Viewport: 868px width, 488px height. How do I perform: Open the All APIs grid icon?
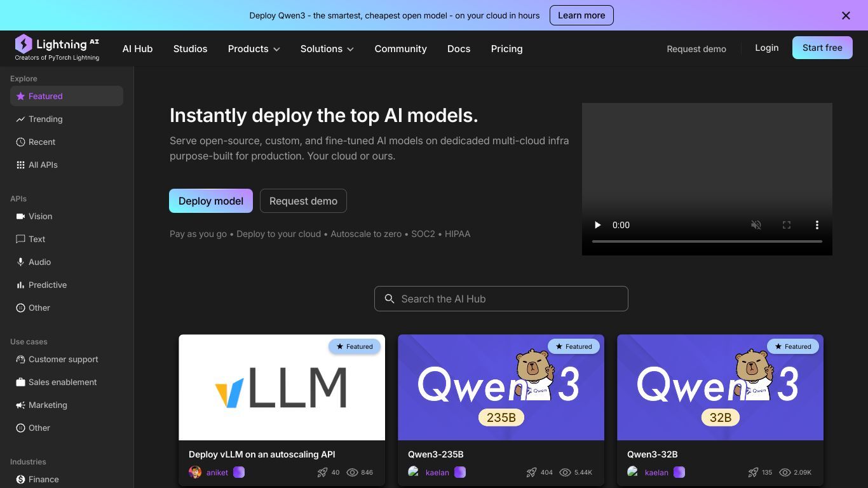pos(20,165)
